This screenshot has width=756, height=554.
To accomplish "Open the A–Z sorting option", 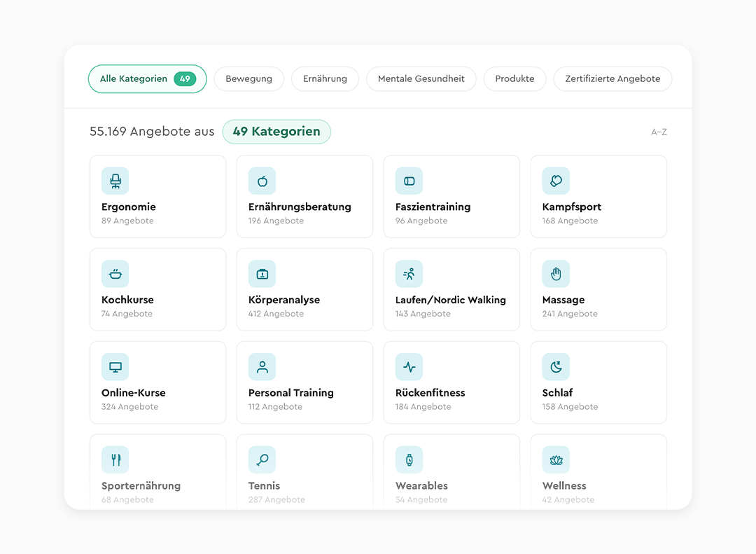I will tap(659, 132).
